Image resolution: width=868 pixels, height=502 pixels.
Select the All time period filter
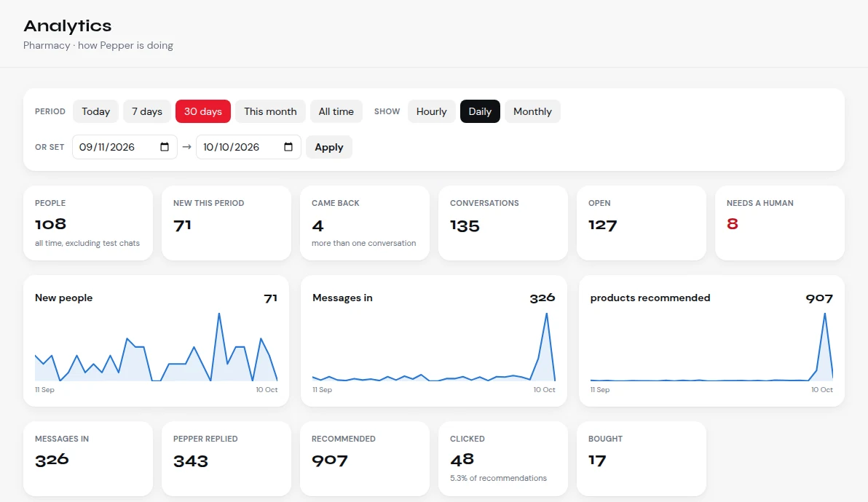pos(336,111)
